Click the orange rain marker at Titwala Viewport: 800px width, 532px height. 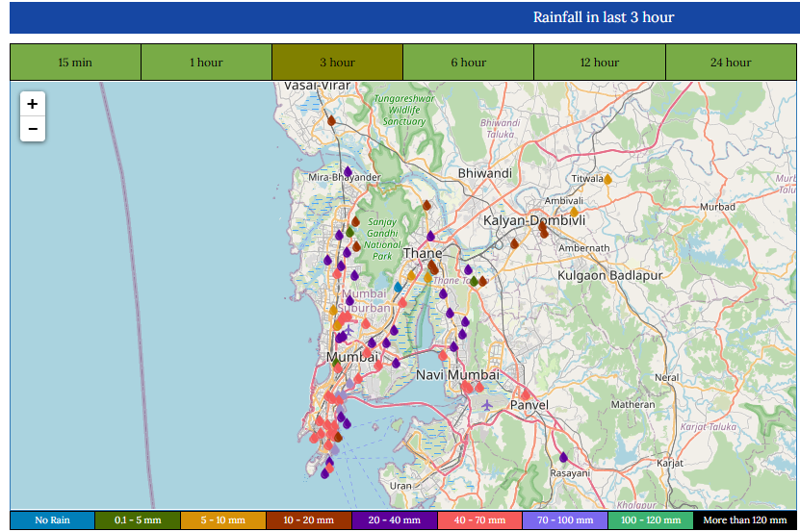(607, 179)
